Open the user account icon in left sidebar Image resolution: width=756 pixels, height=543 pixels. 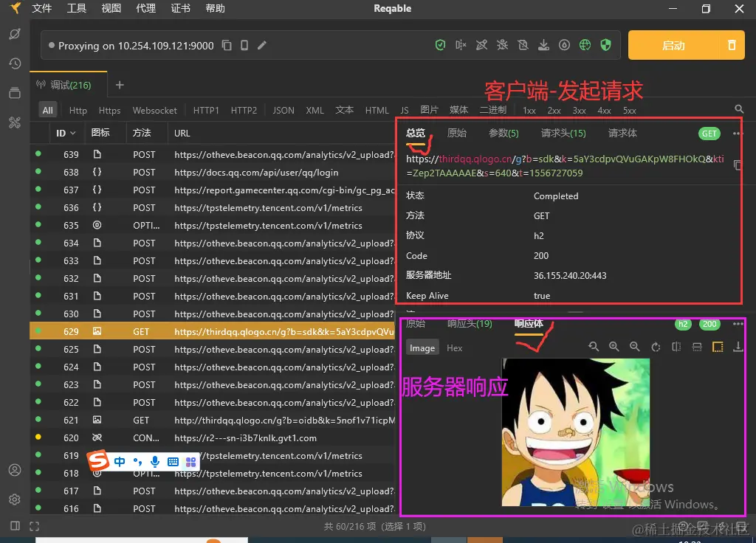pyautogui.click(x=15, y=470)
